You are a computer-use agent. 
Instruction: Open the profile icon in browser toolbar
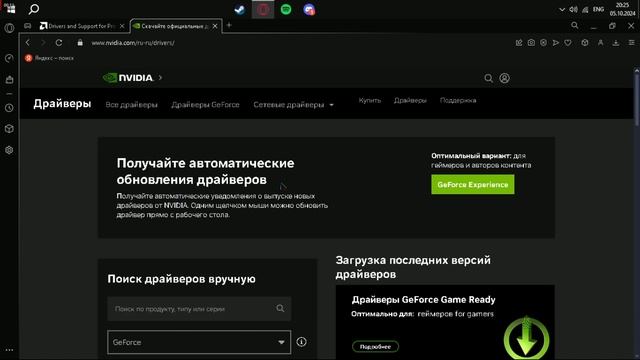600,42
